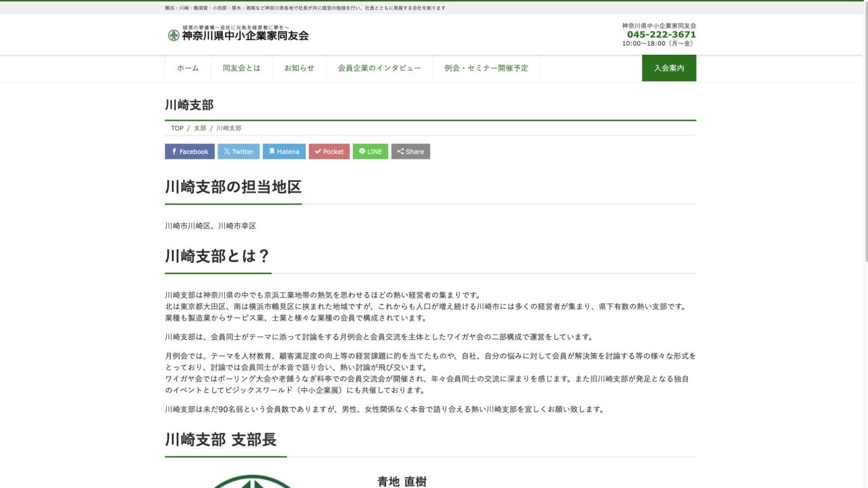
Task: Click the 川崎支部とは？ heading
Action: (x=218, y=256)
